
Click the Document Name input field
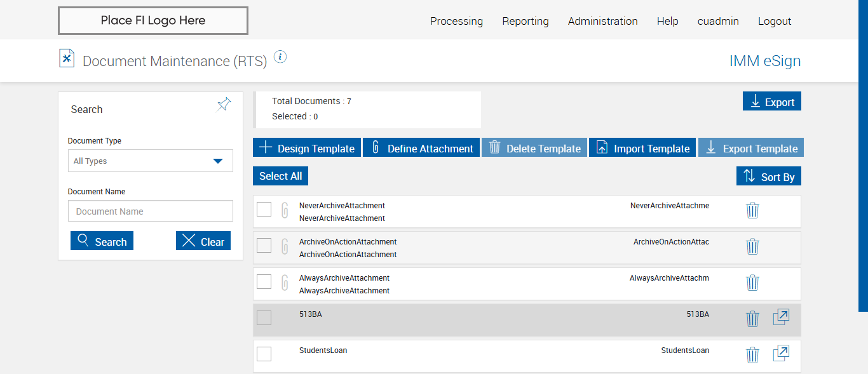151,211
